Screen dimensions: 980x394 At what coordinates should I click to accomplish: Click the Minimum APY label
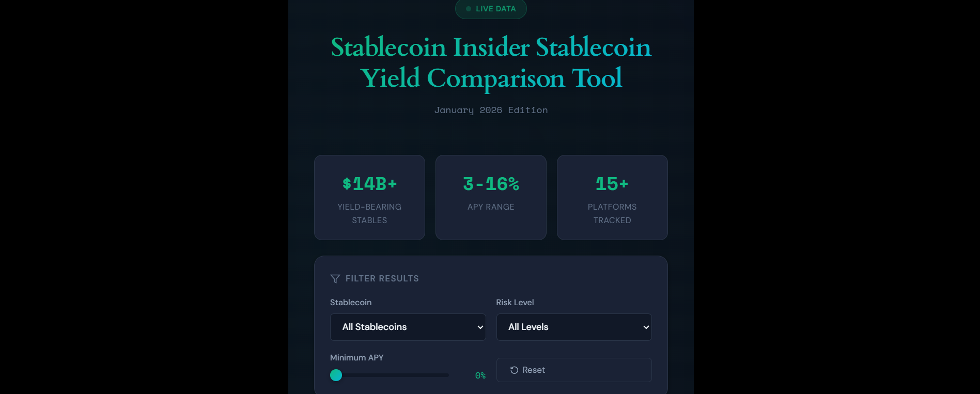[356, 357]
